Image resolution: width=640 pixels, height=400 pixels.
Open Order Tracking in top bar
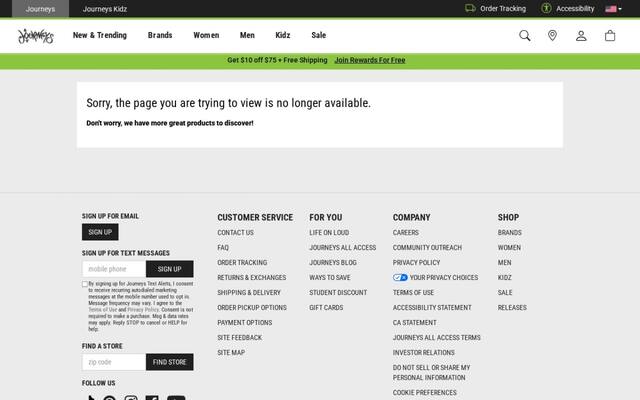pyautogui.click(x=503, y=8)
